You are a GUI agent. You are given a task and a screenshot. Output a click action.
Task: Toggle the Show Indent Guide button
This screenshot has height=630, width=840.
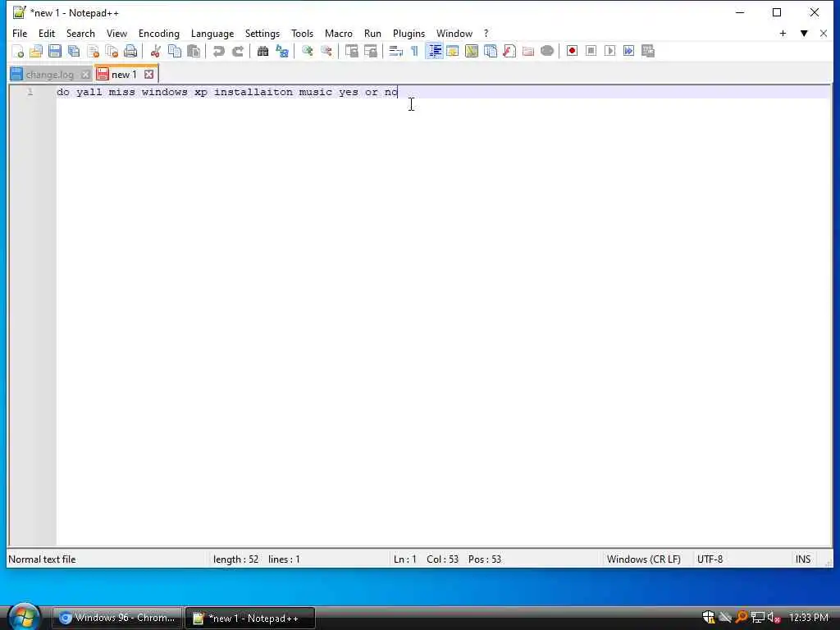[x=435, y=51]
